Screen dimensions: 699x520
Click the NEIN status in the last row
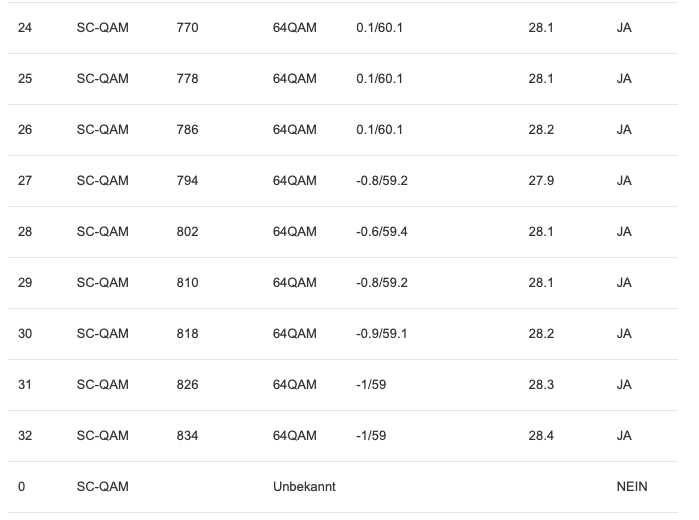632,487
